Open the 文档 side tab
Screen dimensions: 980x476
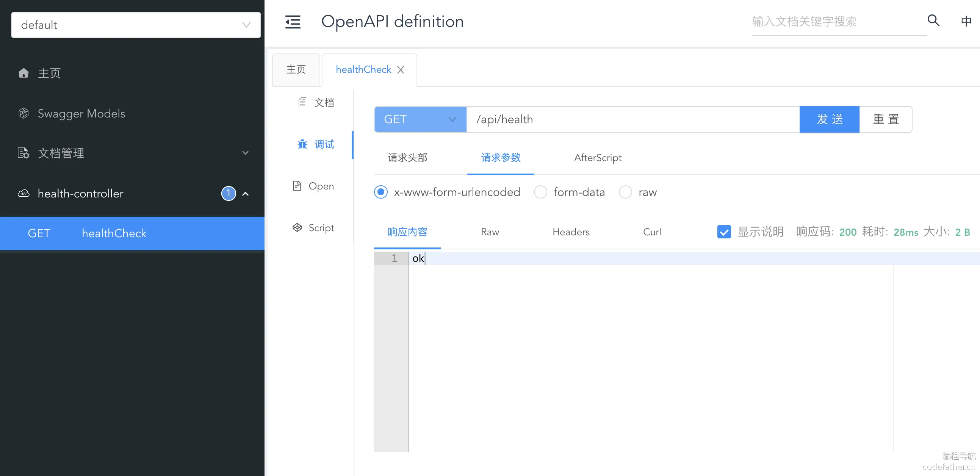point(315,102)
